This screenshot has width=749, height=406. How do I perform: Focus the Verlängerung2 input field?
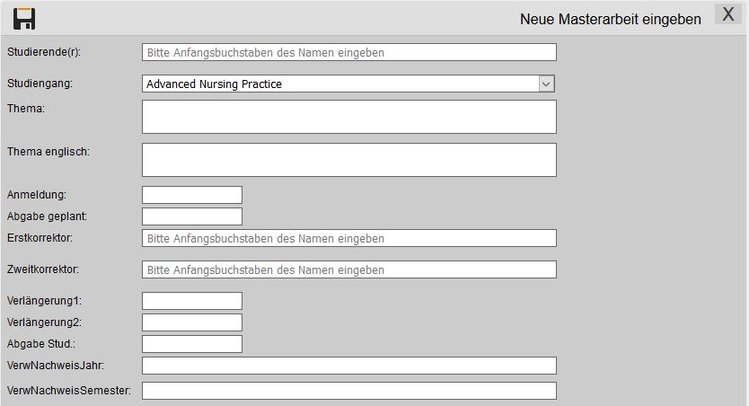click(192, 322)
